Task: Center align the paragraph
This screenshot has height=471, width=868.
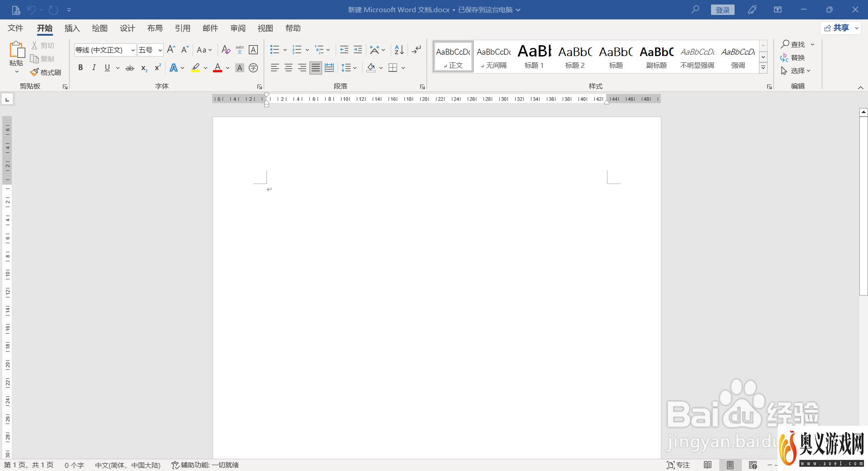Action: tap(288, 68)
